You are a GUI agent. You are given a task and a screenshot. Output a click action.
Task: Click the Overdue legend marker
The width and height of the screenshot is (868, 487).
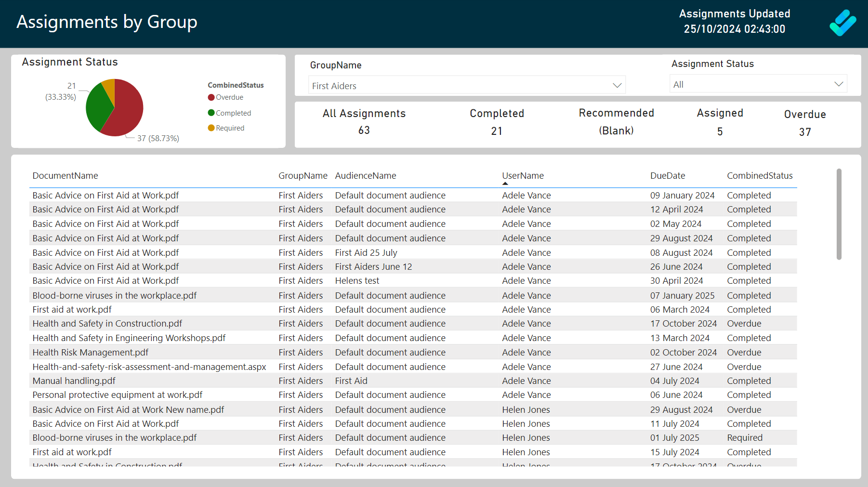click(x=211, y=97)
